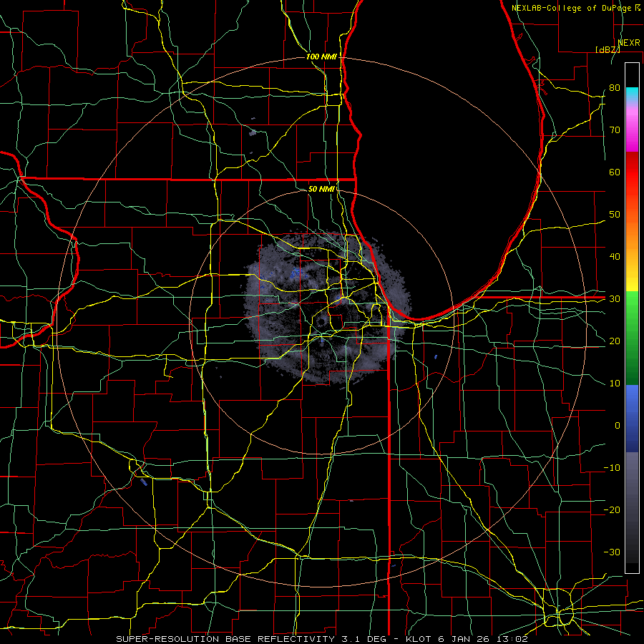Click the 40 value on dBZ scale

615,257
